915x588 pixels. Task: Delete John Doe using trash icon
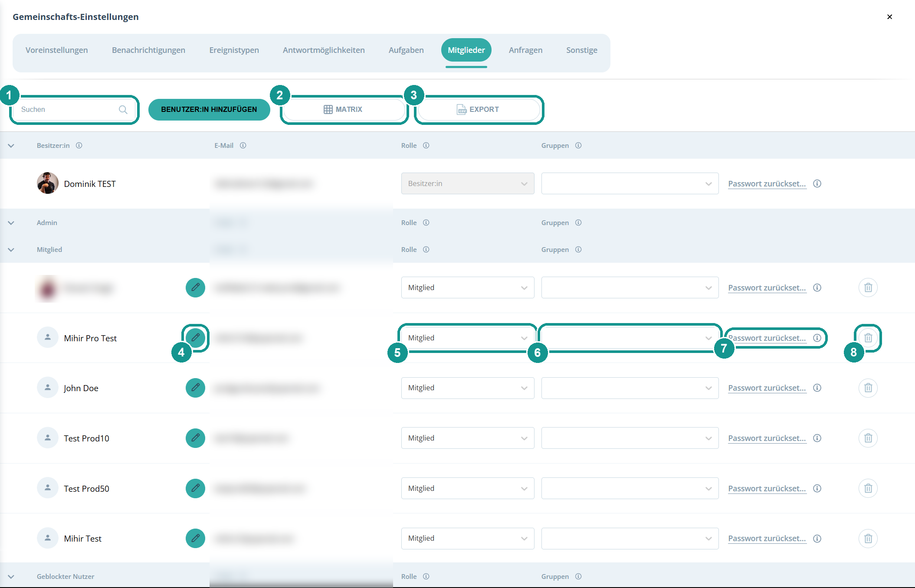pyautogui.click(x=868, y=388)
